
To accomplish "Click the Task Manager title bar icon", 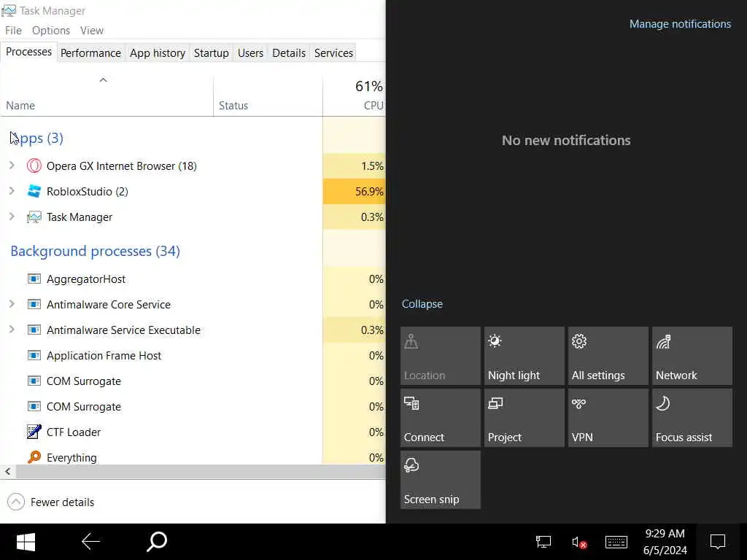I will click(9, 10).
